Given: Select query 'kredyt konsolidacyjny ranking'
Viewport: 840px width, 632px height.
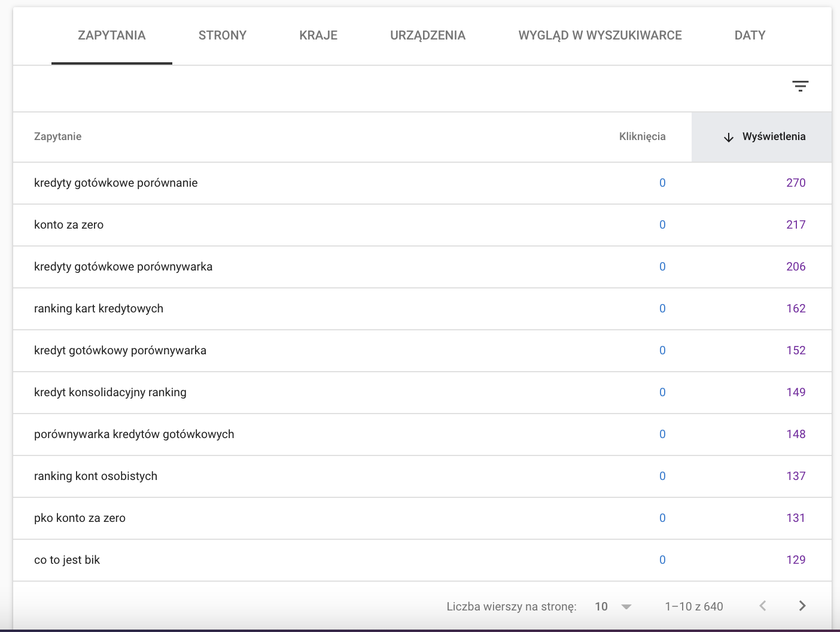Looking at the screenshot, I should (110, 392).
